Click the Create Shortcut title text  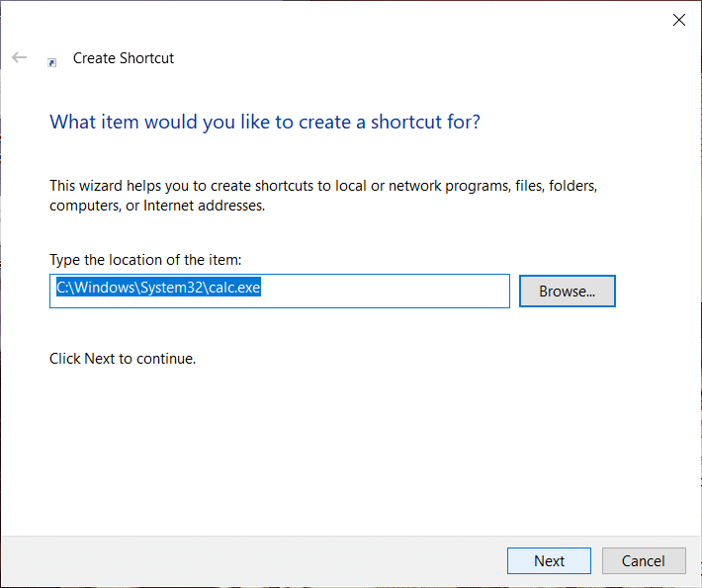click(x=124, y=58)
